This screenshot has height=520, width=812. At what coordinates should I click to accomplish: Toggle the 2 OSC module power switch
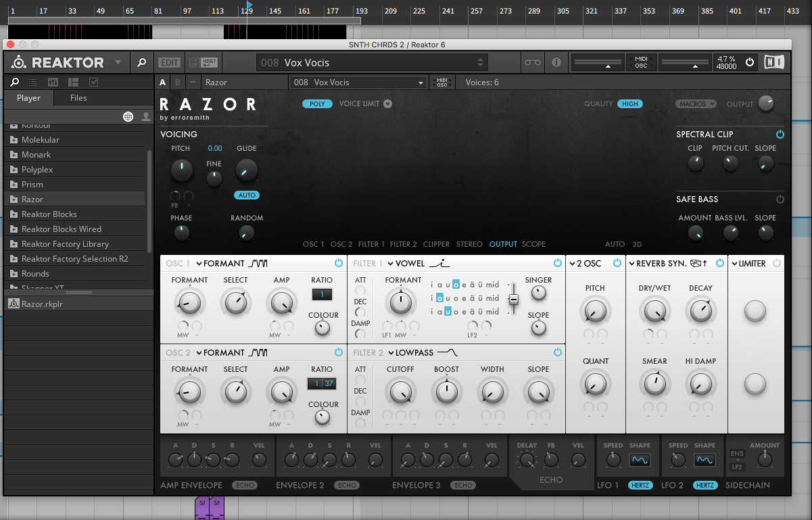617,263
